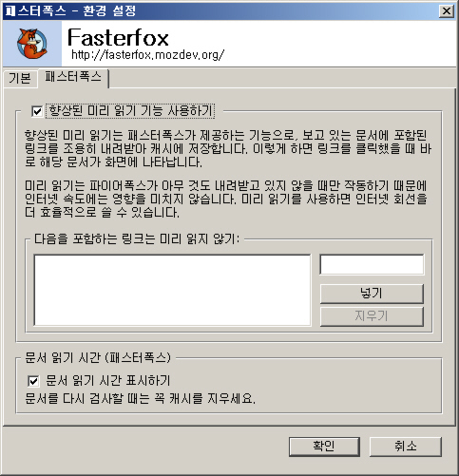Switch to the 기본 tab
The image size is (459, 476).
pyautogui.click(x=20, y=78)
